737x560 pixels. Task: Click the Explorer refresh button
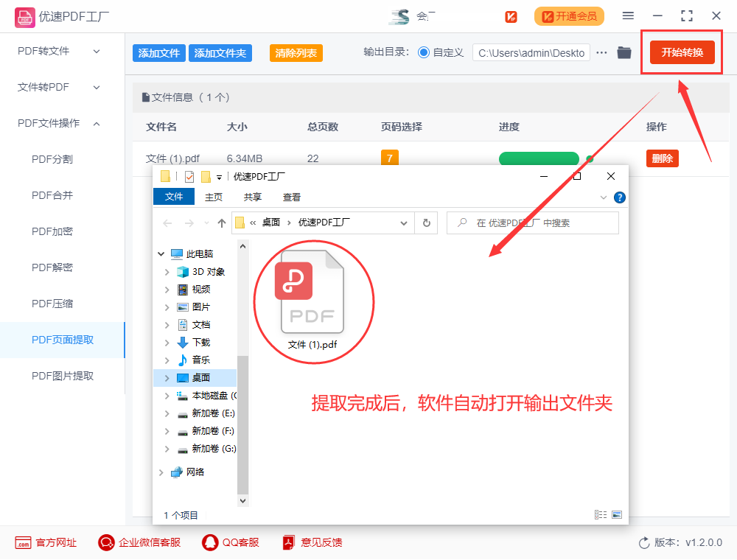click(426, 223)
